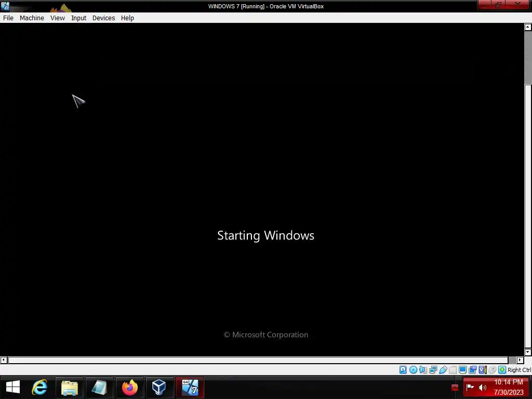This screenshot has width=532, height=399.
Task: Show hidden tray icons with the arrow
Action: (455, 388)
